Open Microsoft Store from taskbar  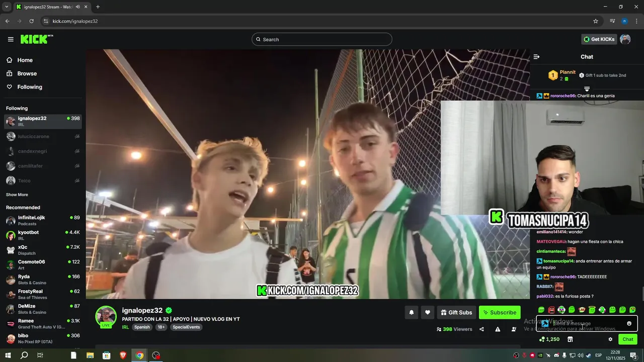pos(107,355)
